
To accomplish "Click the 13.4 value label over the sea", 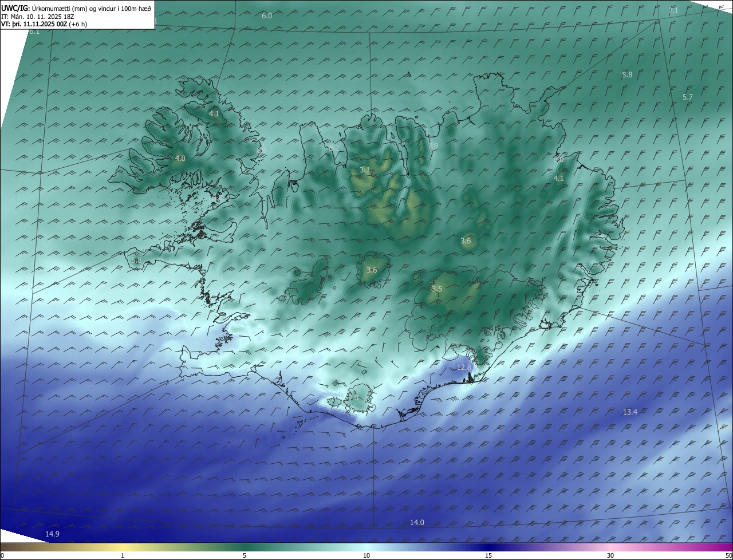I will tap(630, 412).
